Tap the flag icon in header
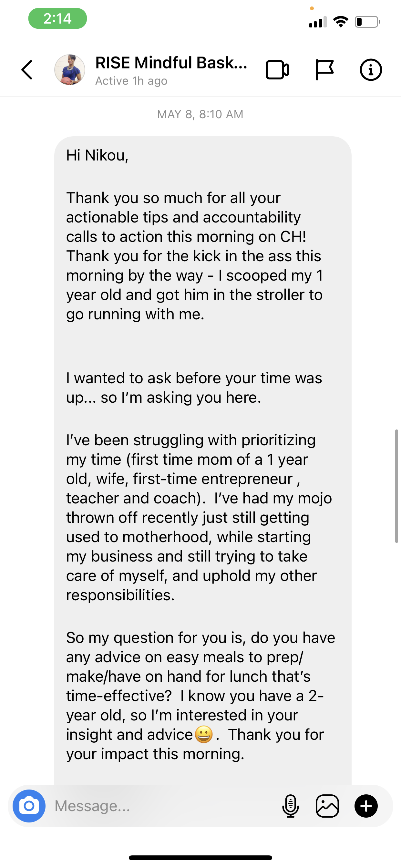This screenshot has width=401, height=868. point(324,70)
